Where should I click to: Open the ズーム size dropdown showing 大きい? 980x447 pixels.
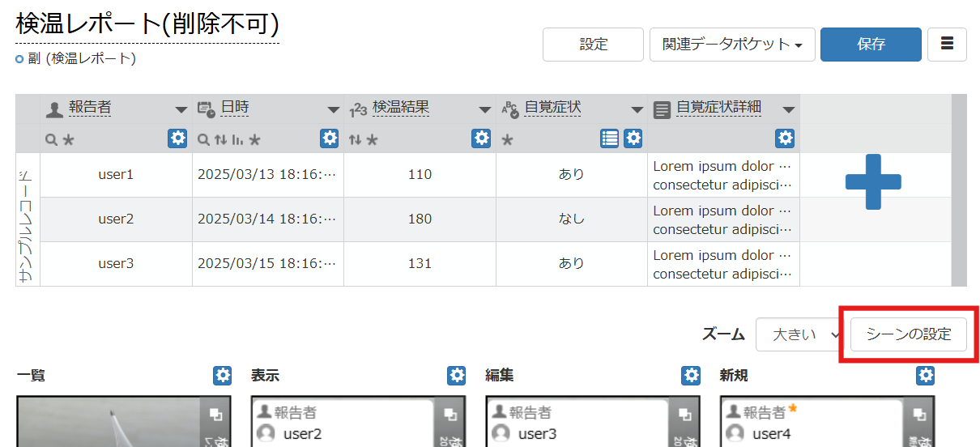[800, 334]
